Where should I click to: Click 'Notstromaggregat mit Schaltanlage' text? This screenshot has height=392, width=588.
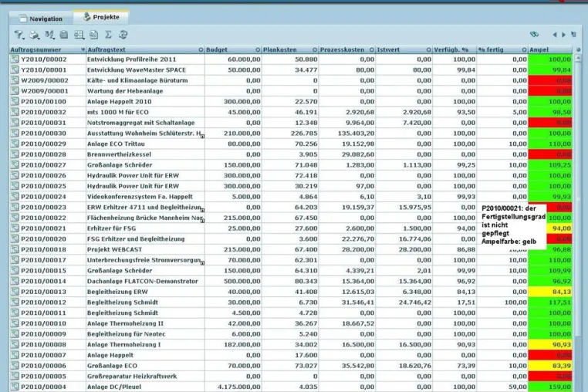click(x=140, y=123)
